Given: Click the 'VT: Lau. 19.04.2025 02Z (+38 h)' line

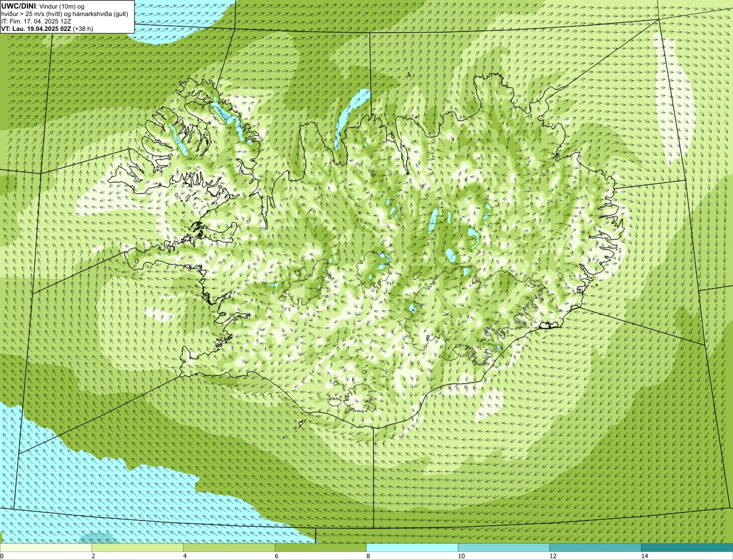Looking at the screenshot, I should coord(48,28).
